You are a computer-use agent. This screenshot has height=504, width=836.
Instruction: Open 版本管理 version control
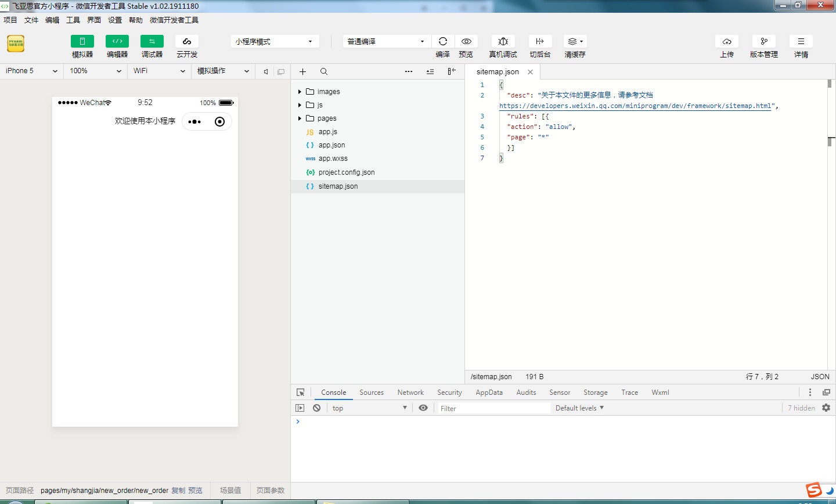pyautogui.click(x=764, y=41)
